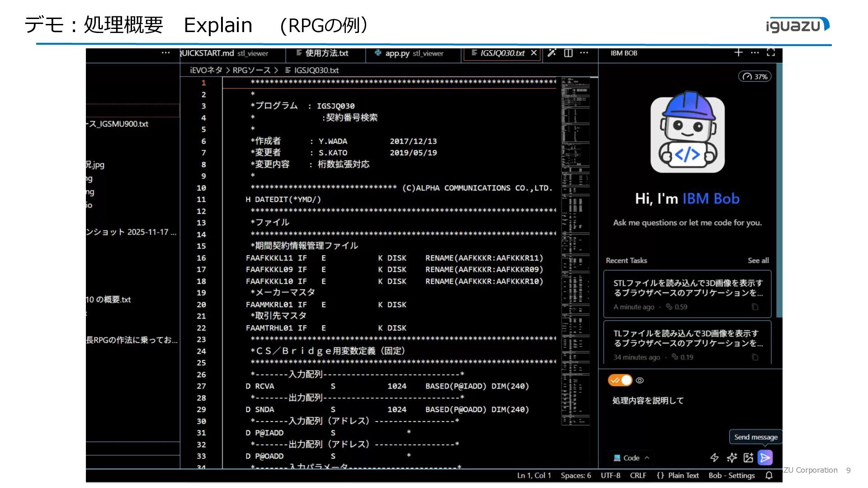This screenshot has height=488, width=868.
Task: Send the message to IBM Bob
Action: coord(765,458)
